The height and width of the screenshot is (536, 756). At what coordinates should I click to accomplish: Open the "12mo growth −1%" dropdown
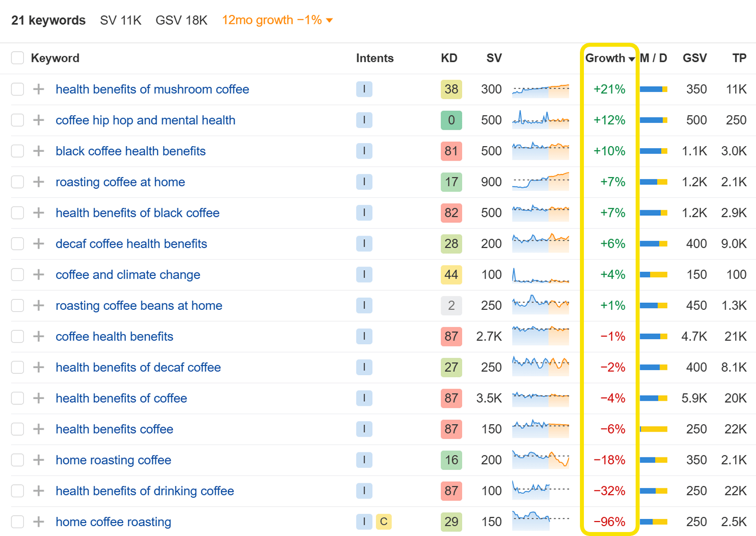click(277, 20)
